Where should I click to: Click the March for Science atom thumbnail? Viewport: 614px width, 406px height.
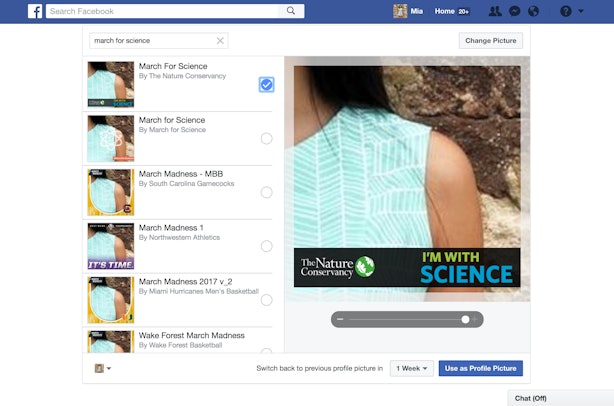111,138
